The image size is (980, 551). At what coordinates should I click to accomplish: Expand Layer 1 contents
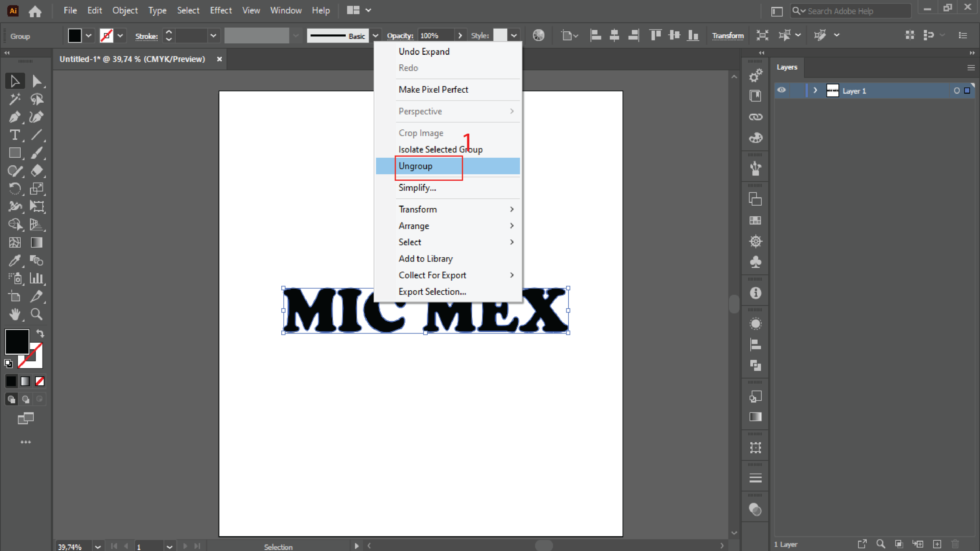[x=815, y=91]
